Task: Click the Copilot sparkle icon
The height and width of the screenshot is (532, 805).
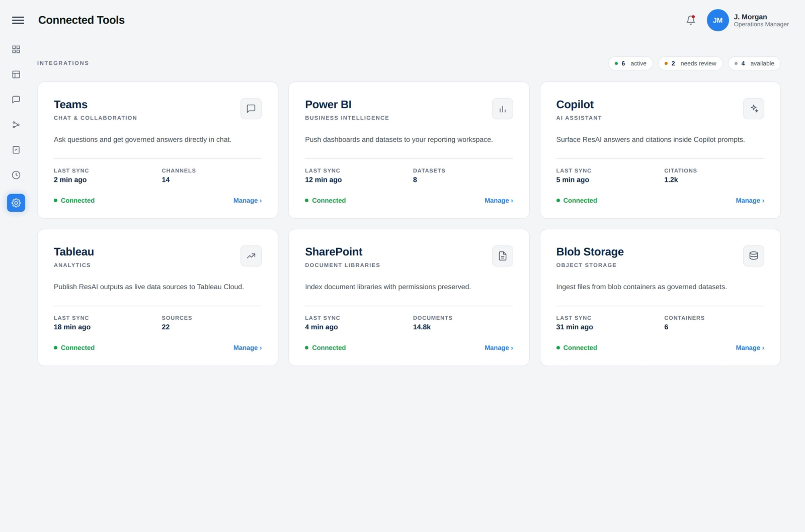Action: [x=754, y=109]
